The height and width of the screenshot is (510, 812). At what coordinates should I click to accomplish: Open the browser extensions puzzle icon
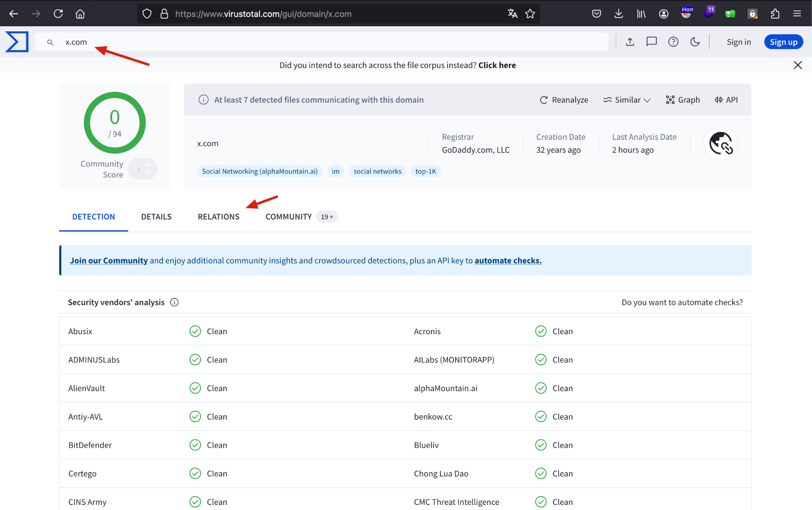775,14
